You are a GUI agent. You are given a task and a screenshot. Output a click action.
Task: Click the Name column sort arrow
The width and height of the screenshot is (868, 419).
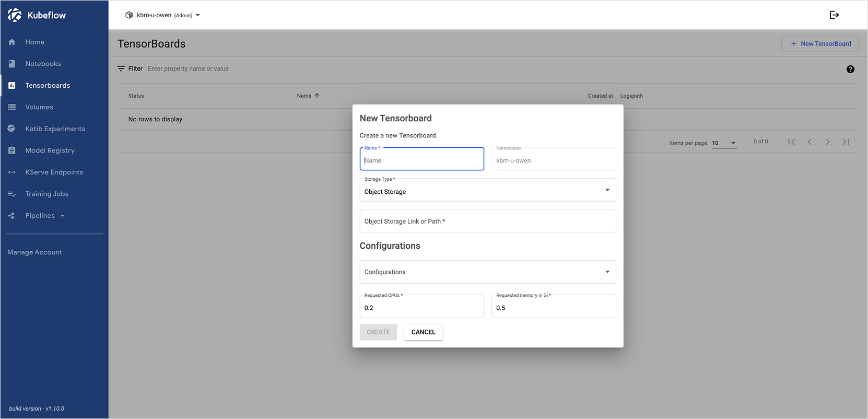[x=317, y=96]
